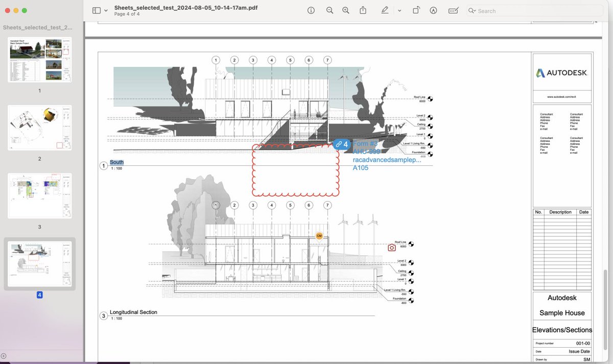Viewport: 613px width, 364px height.
Task: Select the red revision cloud annotation
Action: click(296, 170)
